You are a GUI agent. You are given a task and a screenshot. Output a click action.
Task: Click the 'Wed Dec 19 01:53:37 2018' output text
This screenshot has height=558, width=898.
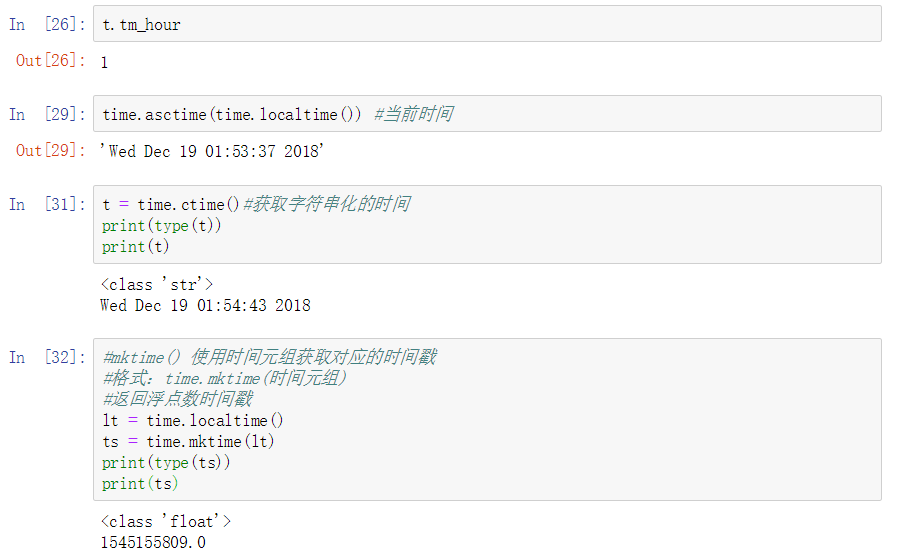pos(212,151)
